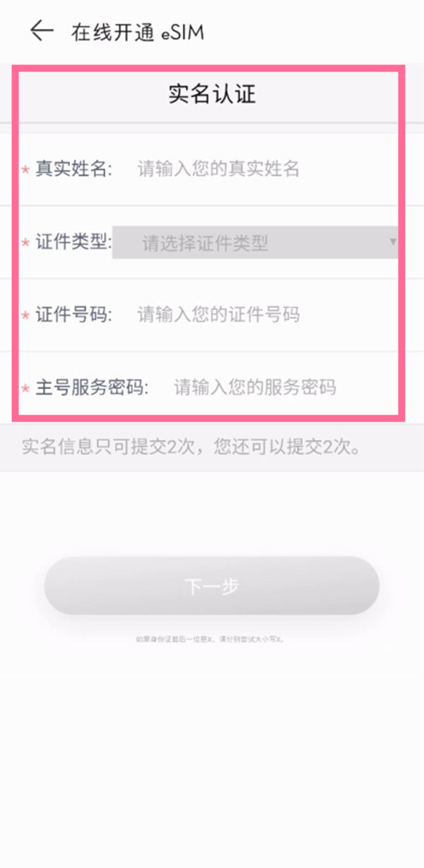Tap red asterisk beside 真实姓名

point(25,170)
